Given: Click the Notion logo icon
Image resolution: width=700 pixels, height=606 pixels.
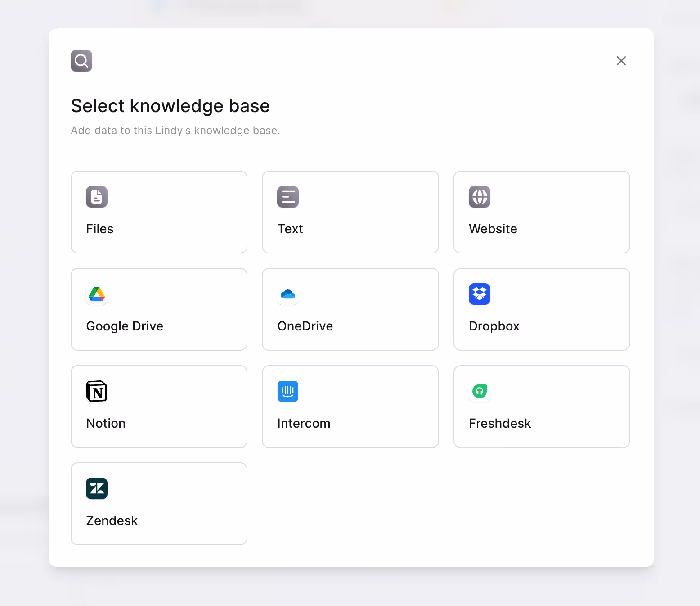Looking at the screenshot, I should [97, 391].
